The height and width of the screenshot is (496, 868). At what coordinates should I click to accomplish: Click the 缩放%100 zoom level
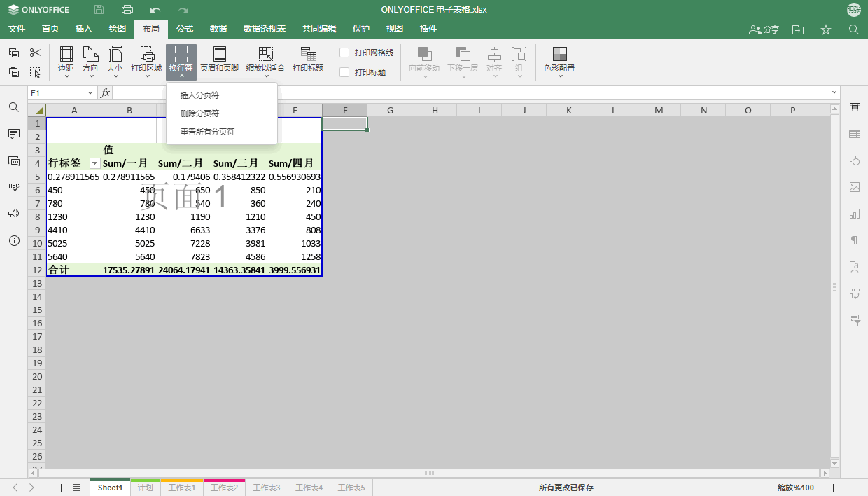coord(796,488)
